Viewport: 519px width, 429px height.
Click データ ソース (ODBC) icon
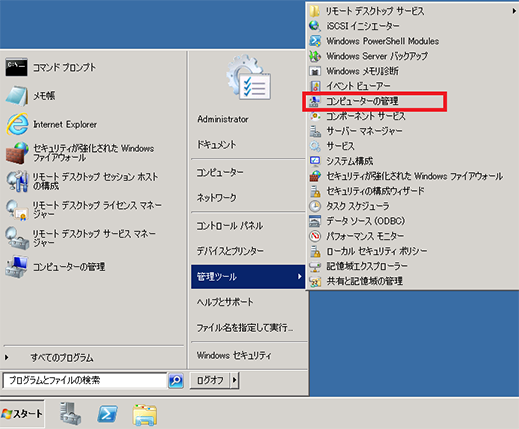tap(315, 221)
